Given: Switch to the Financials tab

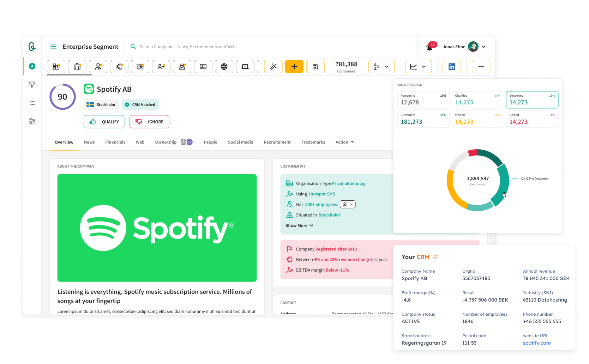Looking at the screenshot, I should coord(115,142).
